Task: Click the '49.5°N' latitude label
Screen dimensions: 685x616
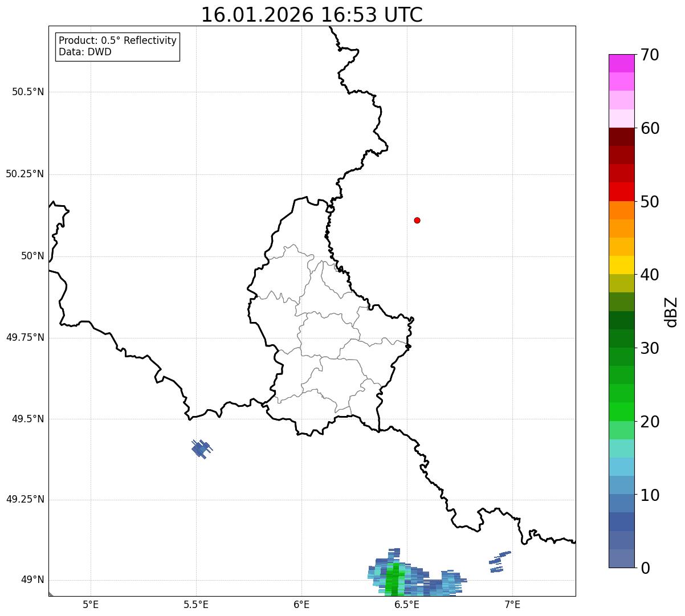Action: coord(28,419)
